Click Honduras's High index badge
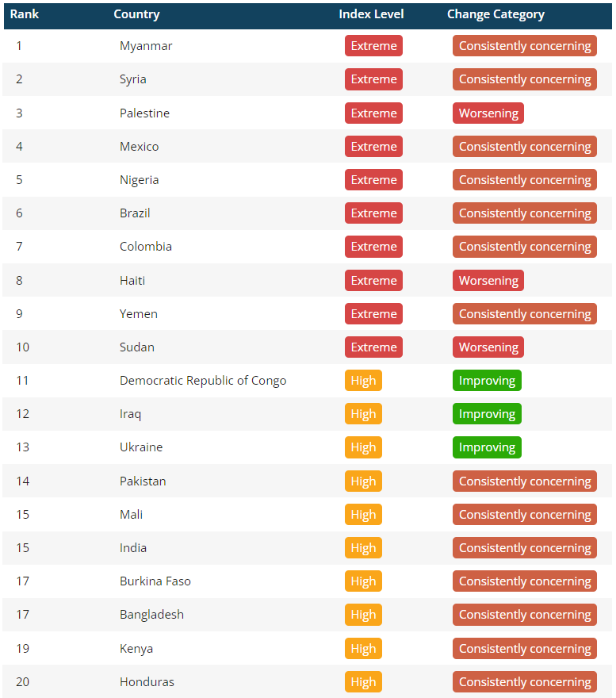The image size is (616, 698). pos(363,682)
